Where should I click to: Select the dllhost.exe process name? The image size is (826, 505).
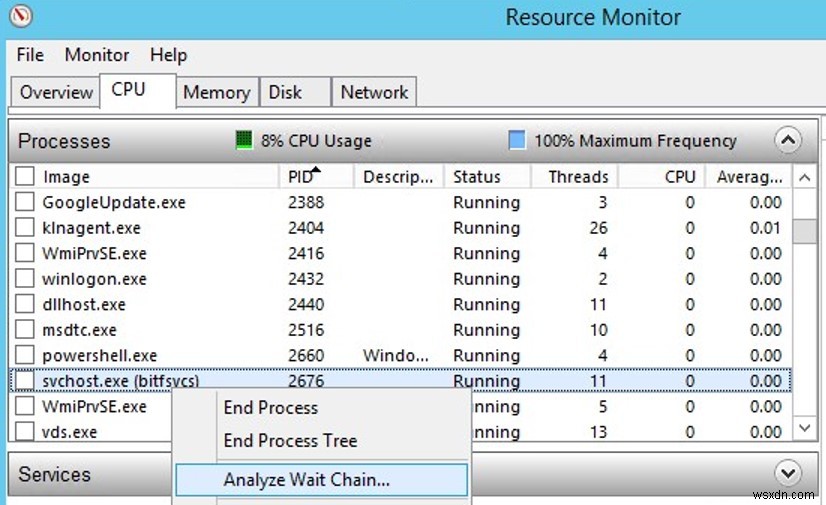[84, 304]
